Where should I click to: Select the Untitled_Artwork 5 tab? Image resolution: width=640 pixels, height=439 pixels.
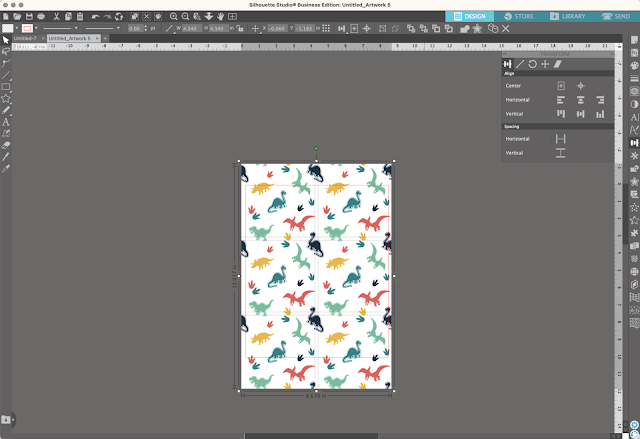69,38
